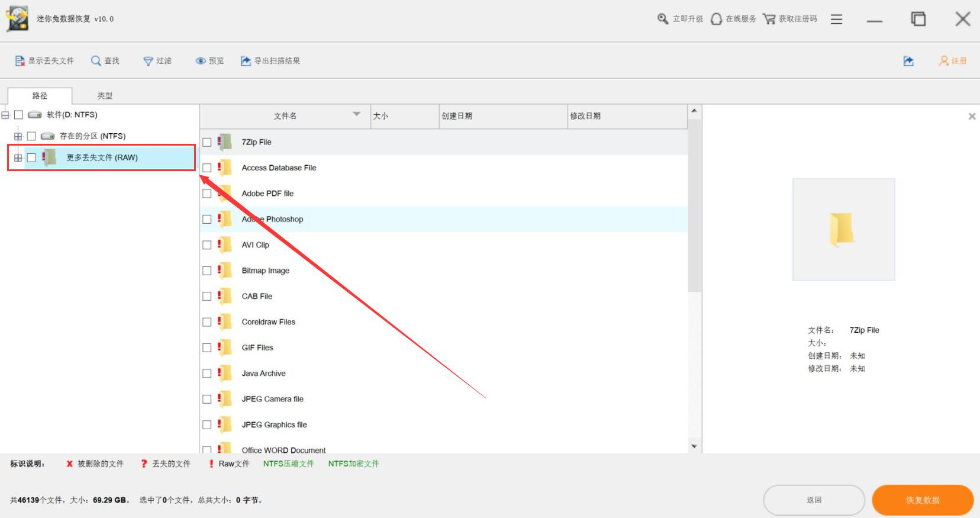Open the hamburger menu in title bar
The width and height of the screenshot is (980, 518).
(x=836, y=20)
